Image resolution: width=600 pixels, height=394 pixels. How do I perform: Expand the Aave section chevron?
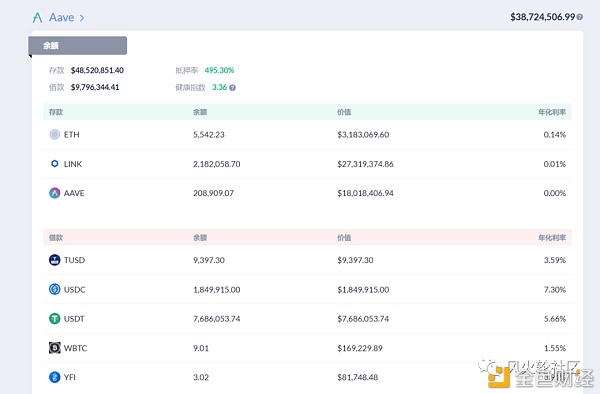pyautogui.click(x=82, y=18)
